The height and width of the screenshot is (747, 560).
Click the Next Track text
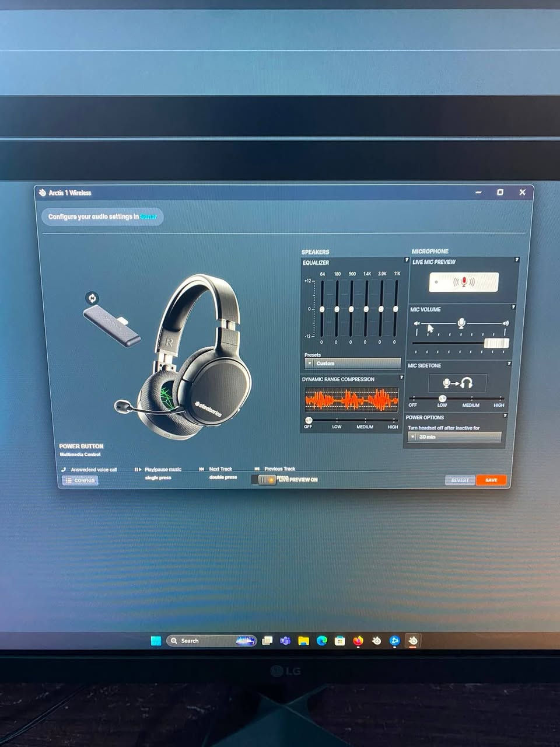pyautogui.click(x=220, y=469)
